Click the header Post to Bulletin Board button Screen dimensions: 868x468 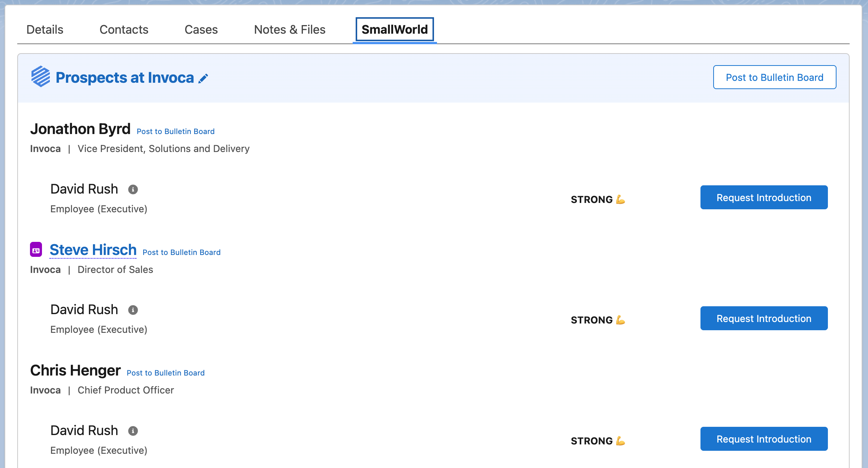[x=774, y=77]
